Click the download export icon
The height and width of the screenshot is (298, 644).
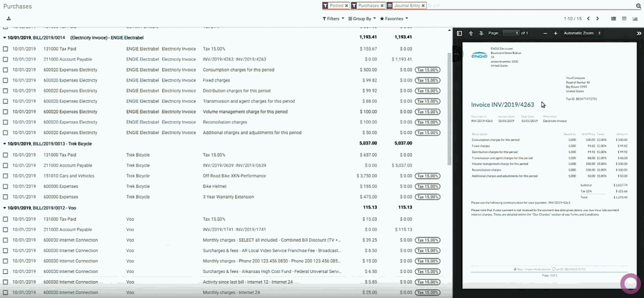pyautogui.click(x=9, y=19)
